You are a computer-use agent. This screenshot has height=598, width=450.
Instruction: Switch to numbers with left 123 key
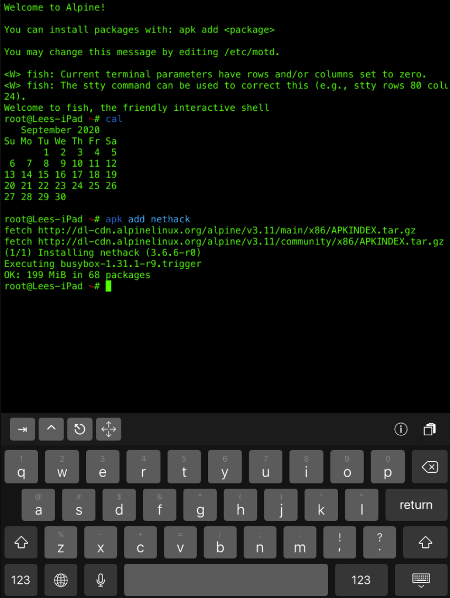[x=21, y=580]
